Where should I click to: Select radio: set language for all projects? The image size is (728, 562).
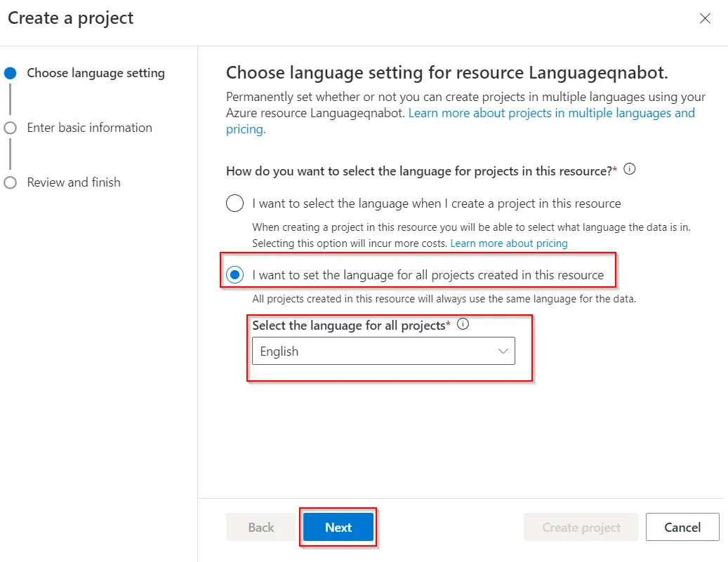click(x=234, y=274)
